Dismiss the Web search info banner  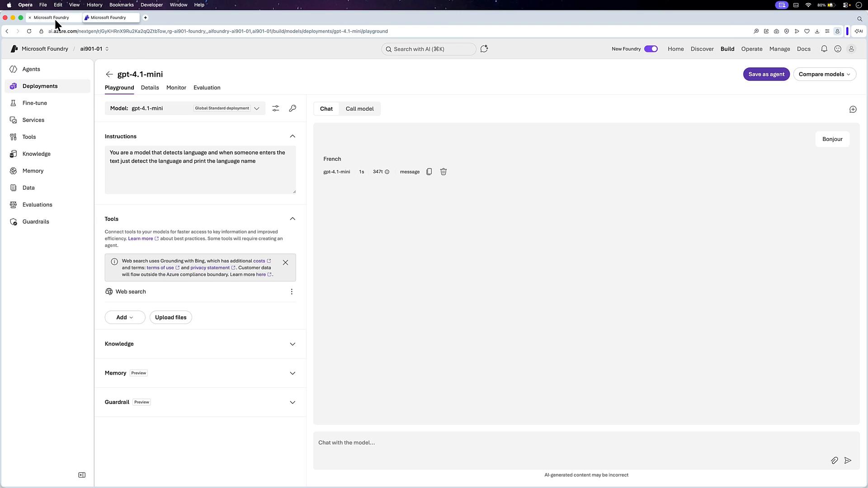(x=285, y=263)
